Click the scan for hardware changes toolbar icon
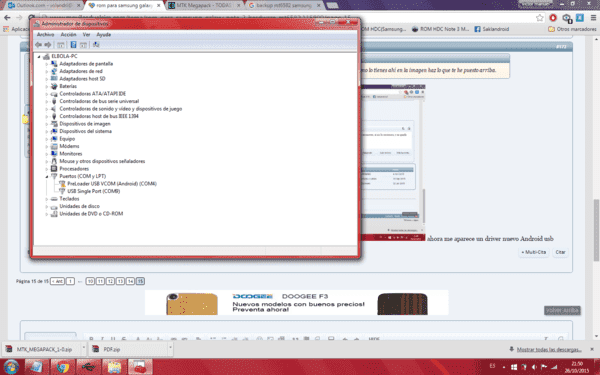This screenshot has height=375, width=600. point(96,45)
